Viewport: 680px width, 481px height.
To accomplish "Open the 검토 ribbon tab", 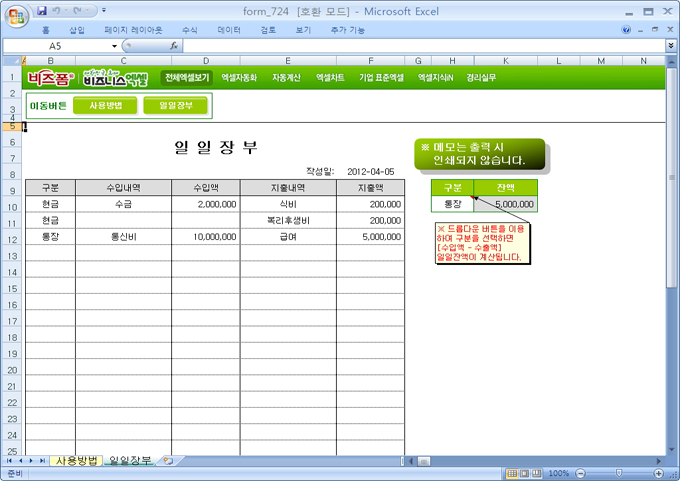I will (x=268, y=30).
